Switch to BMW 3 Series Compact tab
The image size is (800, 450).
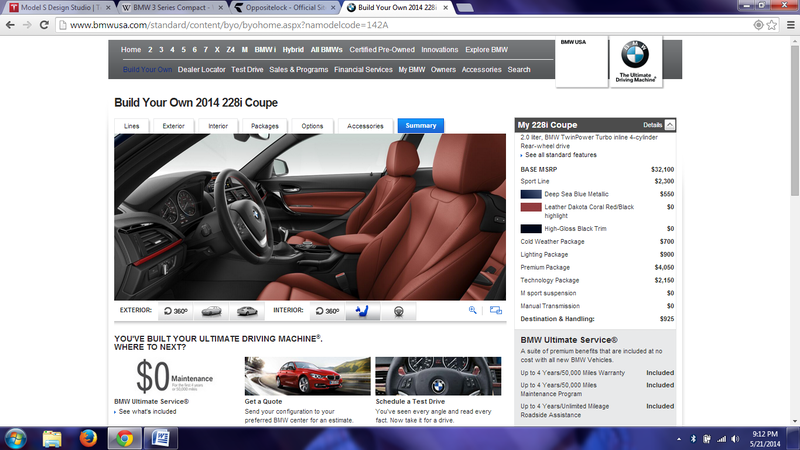(173, 8)
